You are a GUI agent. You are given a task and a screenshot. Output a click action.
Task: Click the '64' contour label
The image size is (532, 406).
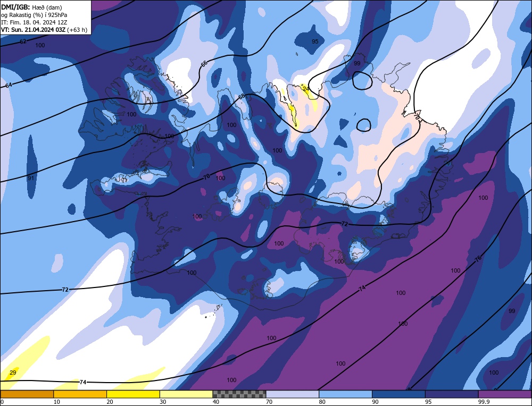(x=9, y=85)
